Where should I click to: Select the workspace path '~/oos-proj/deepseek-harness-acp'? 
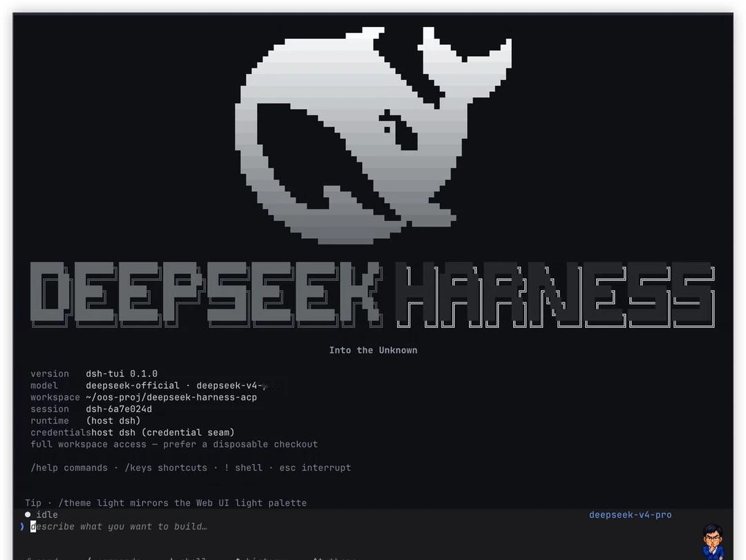pyautogui.click(x=171, y=397)
